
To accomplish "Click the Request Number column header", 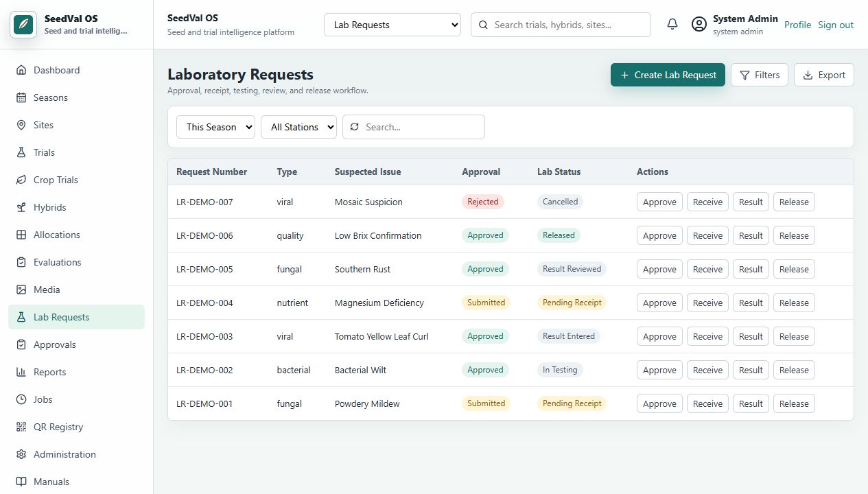I will click(x=211, y=172).
